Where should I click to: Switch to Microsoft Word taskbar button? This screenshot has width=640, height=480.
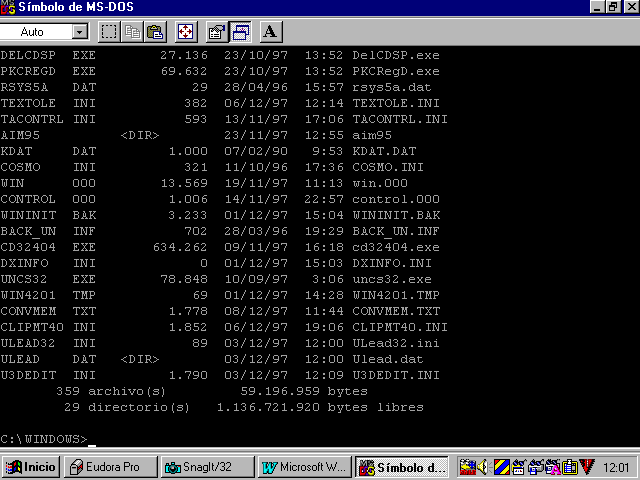305,467
